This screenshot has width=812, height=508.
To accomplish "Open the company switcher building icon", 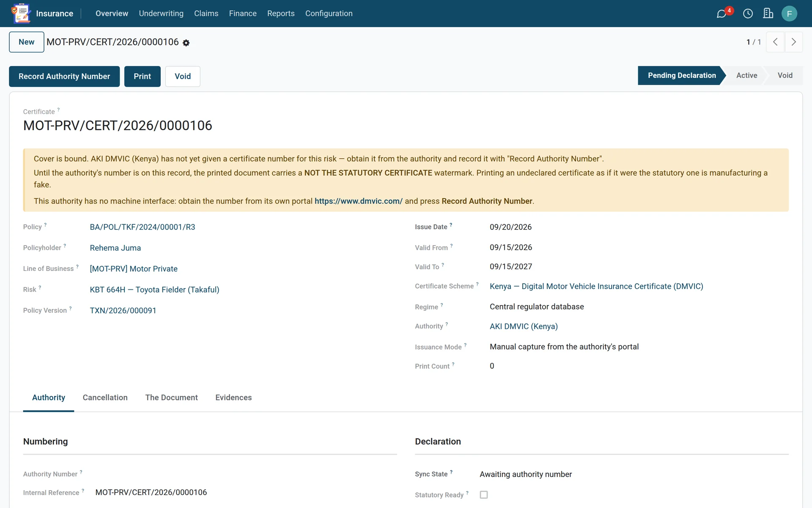I will (768, 14).
